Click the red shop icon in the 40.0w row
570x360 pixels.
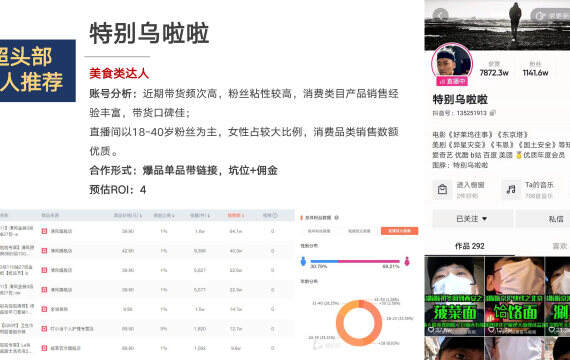(44, 251)
